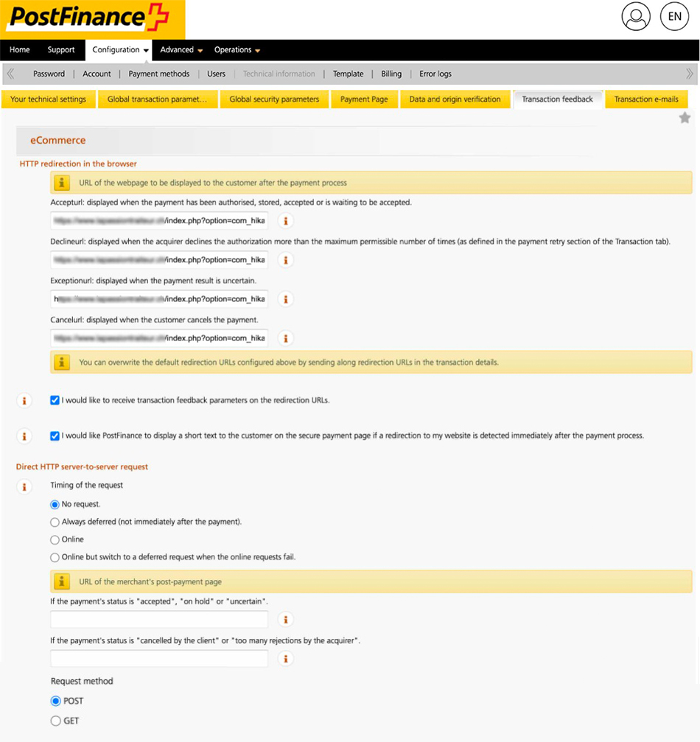Image resolution: width=700 pixels, height=742 pixels.
Task: Toggle display short text to customer checkbox
Action: pos(55,435)
